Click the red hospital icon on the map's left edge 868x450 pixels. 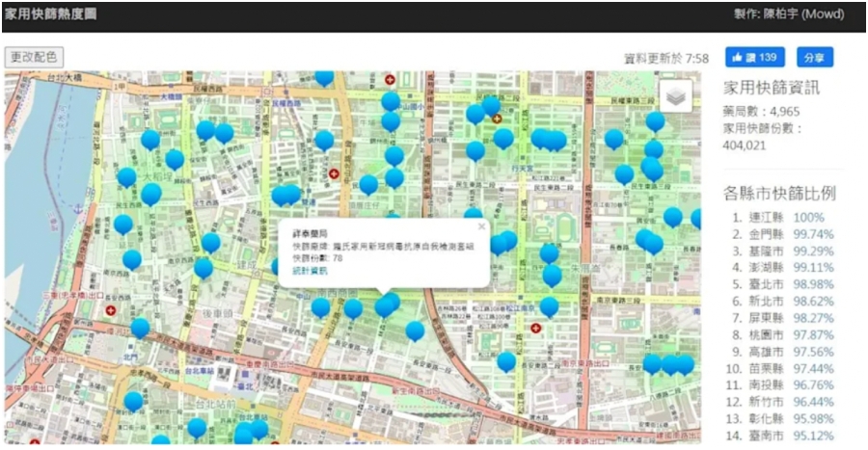tap(111, 311)
